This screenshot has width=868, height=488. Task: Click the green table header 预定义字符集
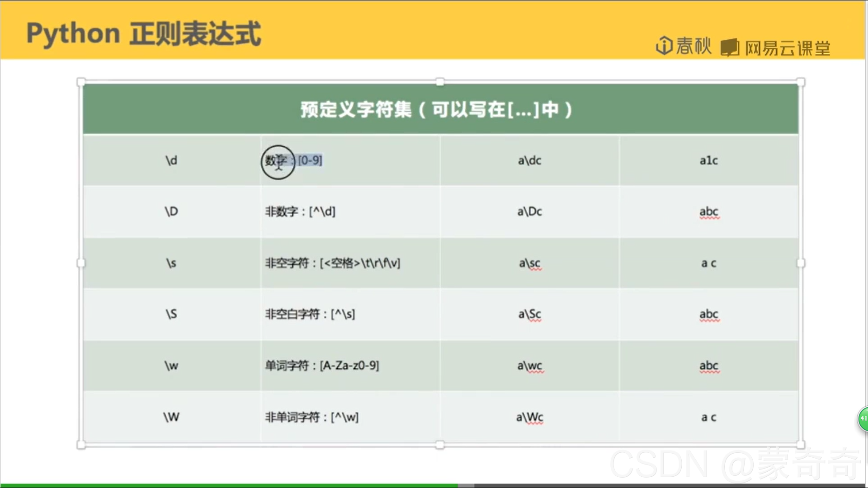[435, 109]
